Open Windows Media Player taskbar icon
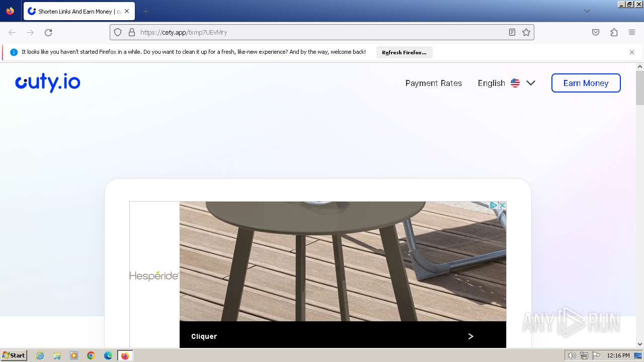Viewport: 644px width, 362px height. tap(74, 355)
